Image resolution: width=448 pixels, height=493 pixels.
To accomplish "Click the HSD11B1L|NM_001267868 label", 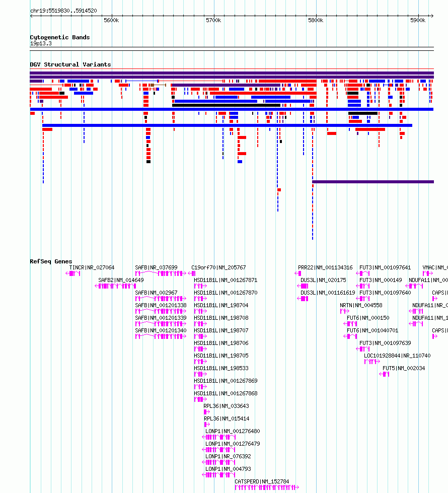I will [226, 393].
